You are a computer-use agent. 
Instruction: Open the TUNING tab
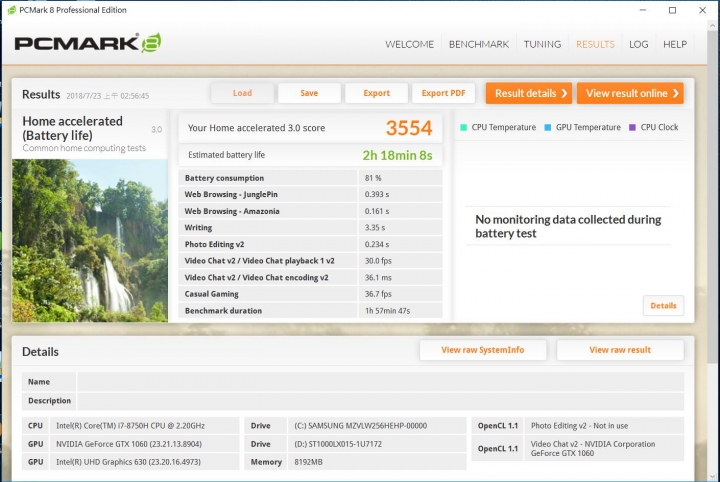[x=542, y=45]
